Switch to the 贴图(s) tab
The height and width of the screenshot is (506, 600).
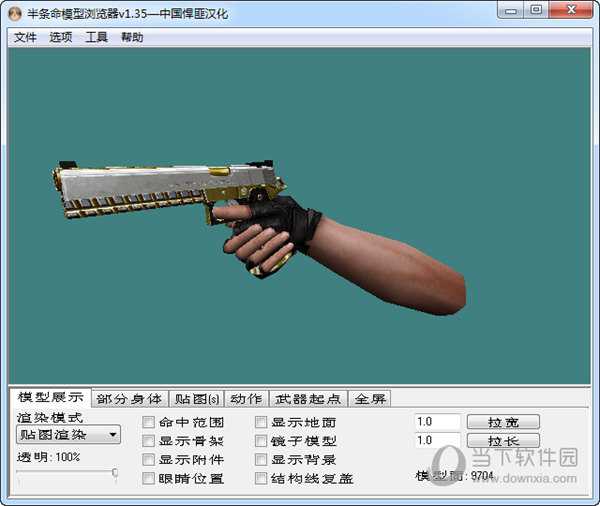(197, 399)
